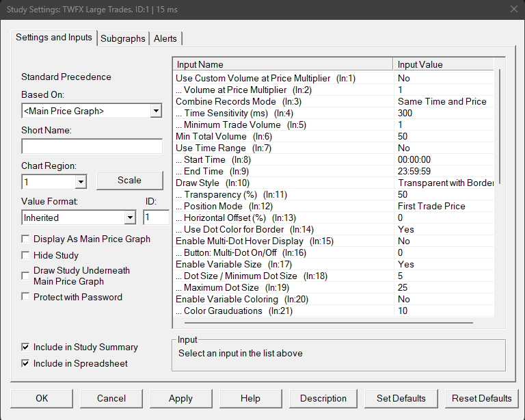Click the Set Defaults button
This screenshot has width=525, height=420.
pos(401,398)
